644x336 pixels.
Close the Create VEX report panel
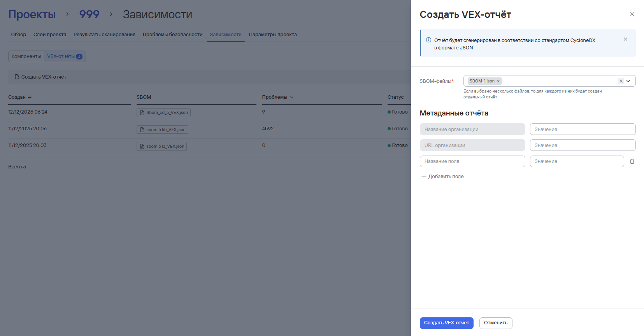632,14
